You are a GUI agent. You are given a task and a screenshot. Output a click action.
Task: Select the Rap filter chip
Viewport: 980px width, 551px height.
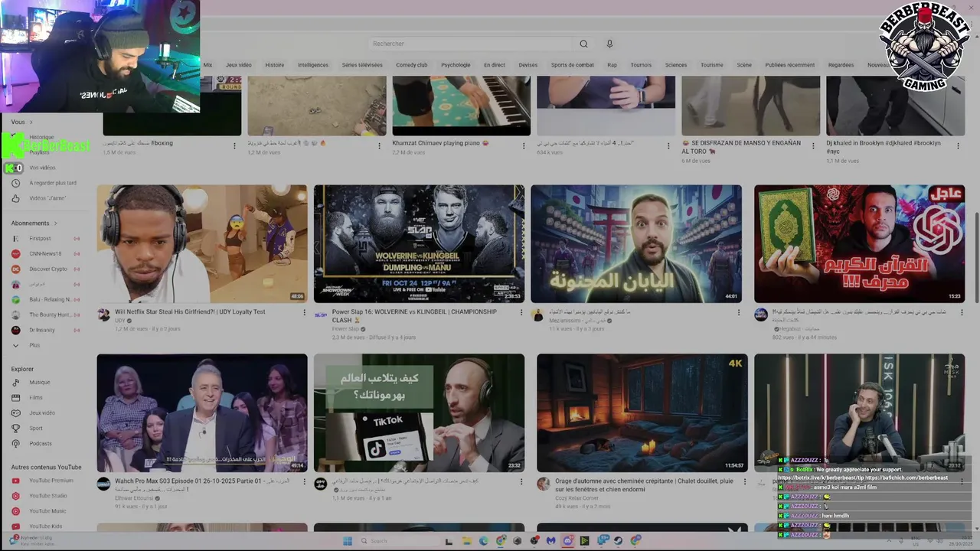[x=612, y=65]
